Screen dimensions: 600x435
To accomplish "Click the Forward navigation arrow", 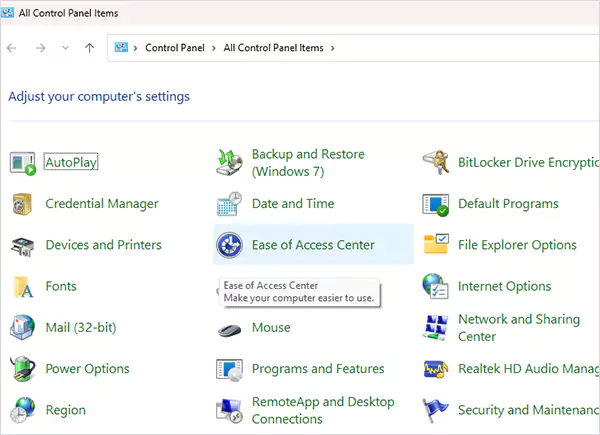I will (40, 48).
